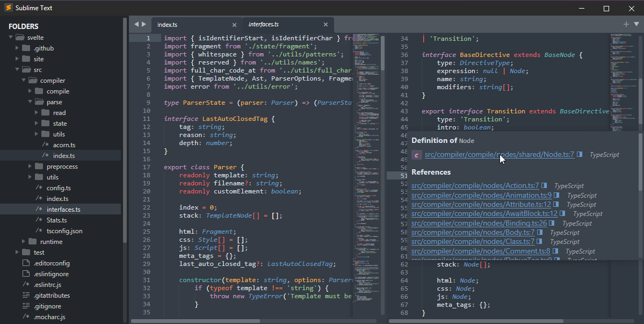Open the tab overflow dropdown triangle
The width and height of the screenshot is (644, 324).
pos(635,24)
